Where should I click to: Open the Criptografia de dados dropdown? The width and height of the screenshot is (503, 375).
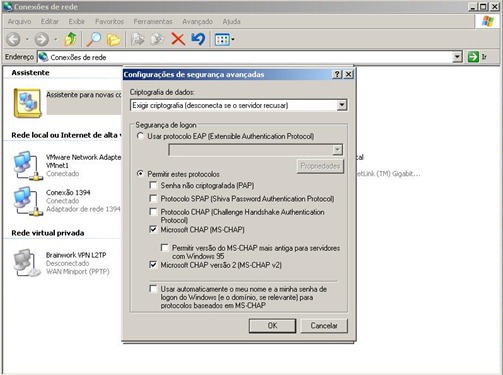[342, 105]
